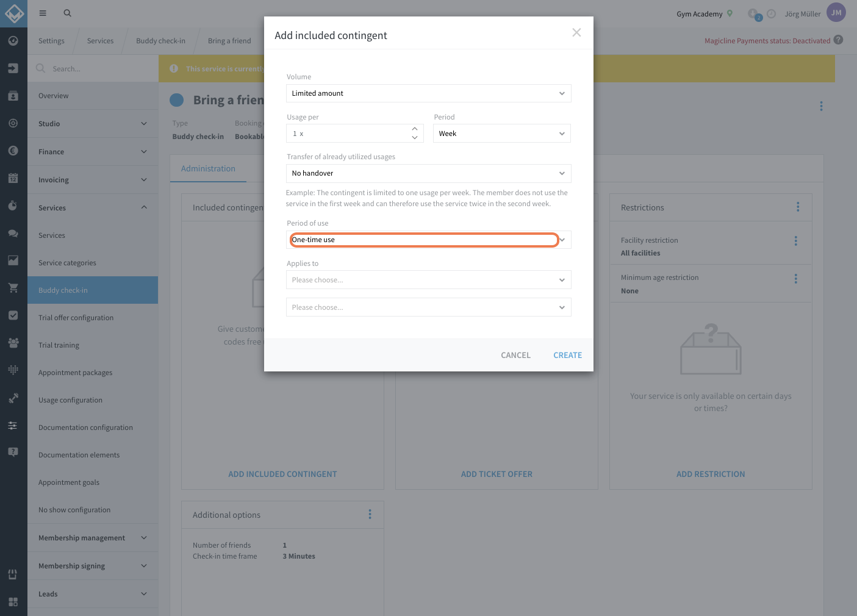Click the CANCEL button in dialog

tap(515, 355)
